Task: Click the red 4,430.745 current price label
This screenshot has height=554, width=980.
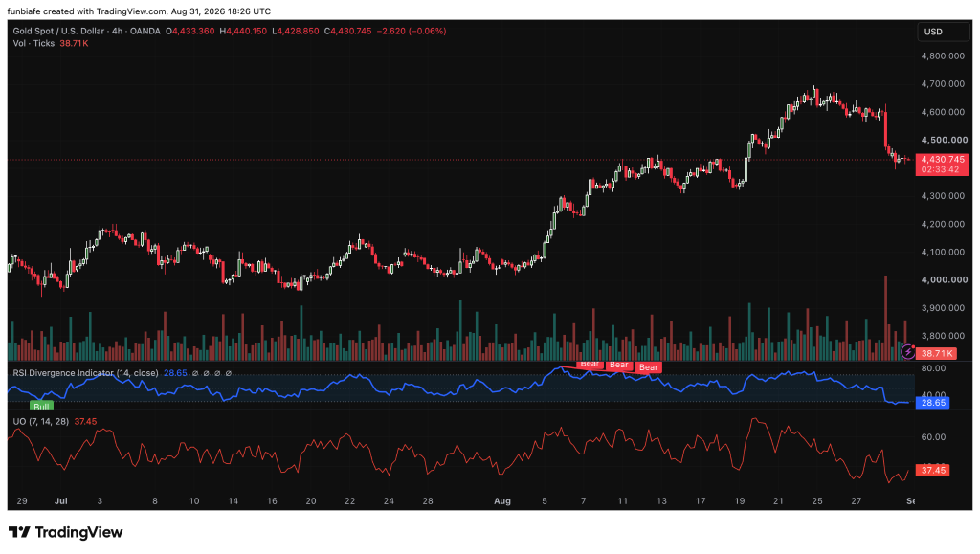Action: [943, 159]
